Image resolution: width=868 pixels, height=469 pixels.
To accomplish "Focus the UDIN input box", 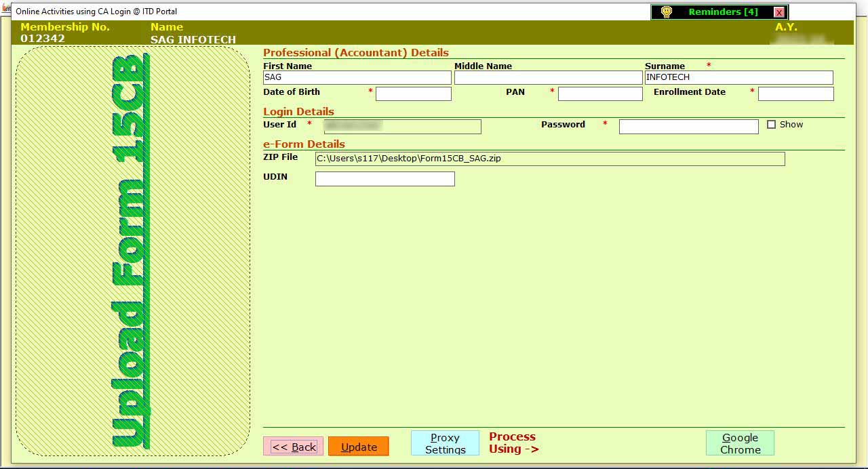I will pyautogui.click(x=384, y=179).
